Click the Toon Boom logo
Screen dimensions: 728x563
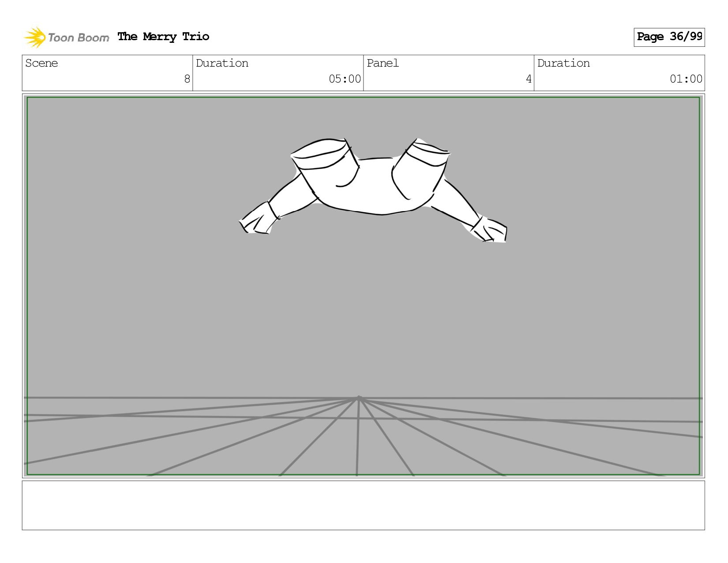[x=66, y=37]
